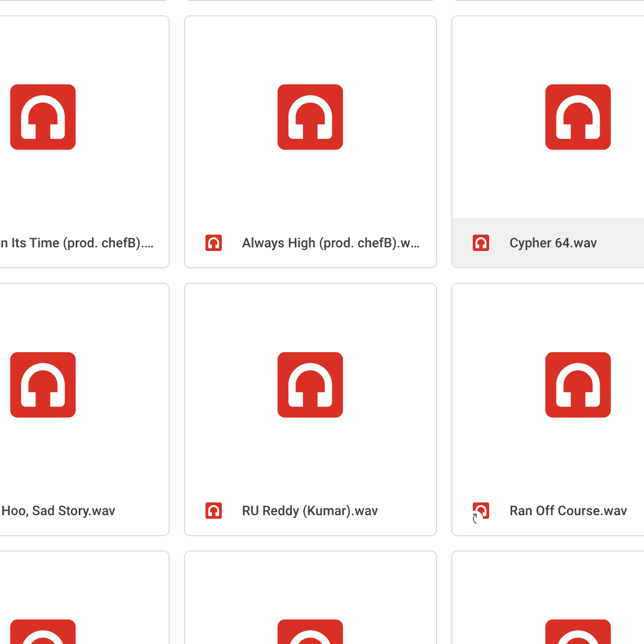Click the small headphone icon next to RU Reddy (Kumar).wav
Screen dimensions: 644x644
(214, 511)
